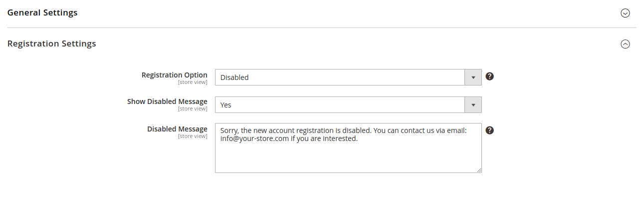Image resolution: width=644 pixels, height=202 pixels.
Task: Click help icon beside Disabled Message
Action: pyautogui.click(x=490, y=130)
